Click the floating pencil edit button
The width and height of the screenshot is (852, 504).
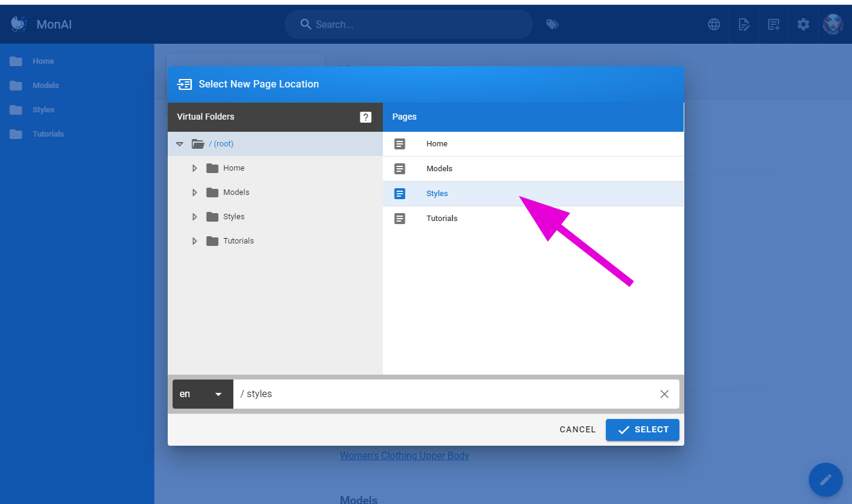(825, 480)
